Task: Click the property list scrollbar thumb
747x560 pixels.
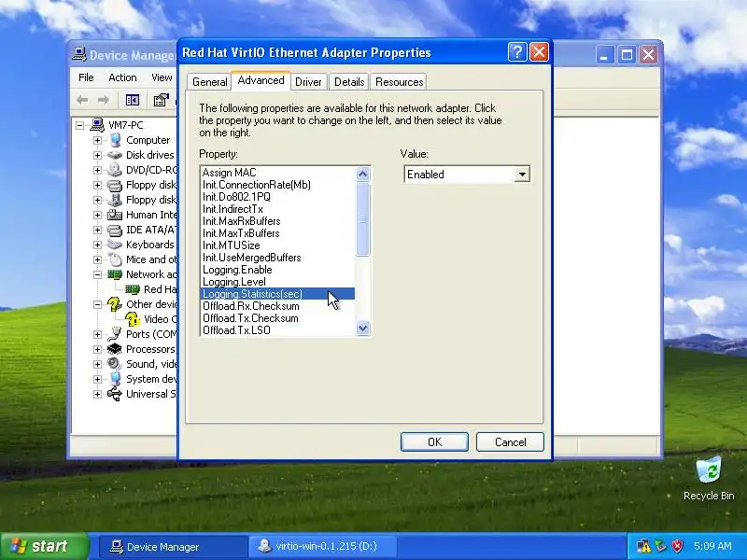Action: (362, 219)
